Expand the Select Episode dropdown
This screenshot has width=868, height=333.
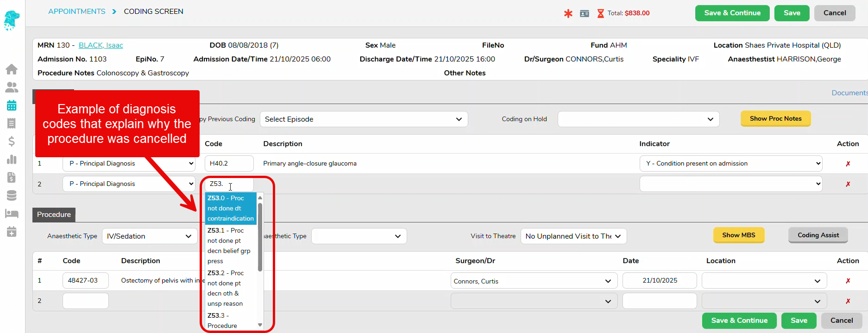pos(364,119)
